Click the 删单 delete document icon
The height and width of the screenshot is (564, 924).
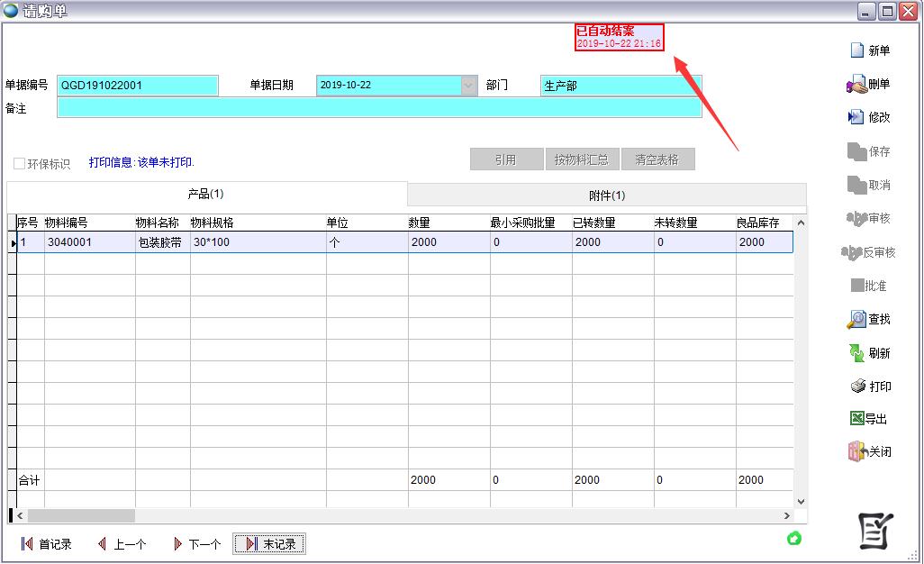click(856, 85)
